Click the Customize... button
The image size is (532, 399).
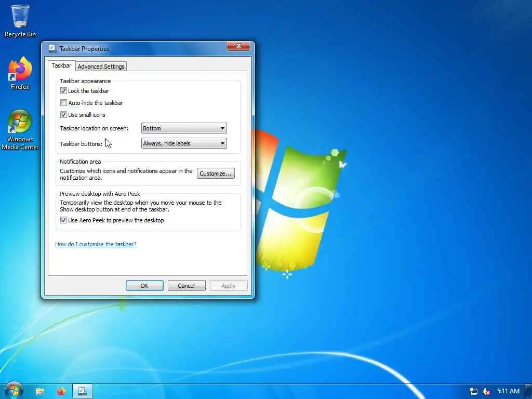point(216,174)
